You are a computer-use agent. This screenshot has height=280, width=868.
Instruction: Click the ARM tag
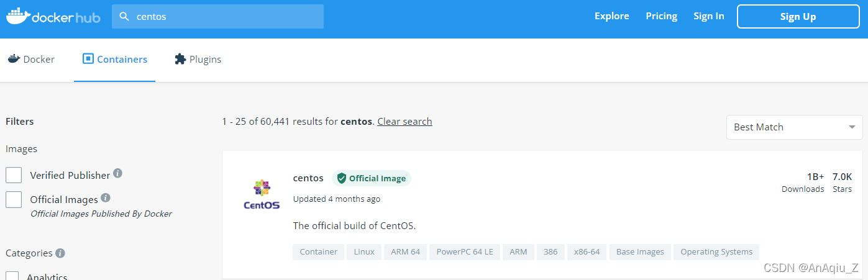pyautogui.click(x=518, y=252)
